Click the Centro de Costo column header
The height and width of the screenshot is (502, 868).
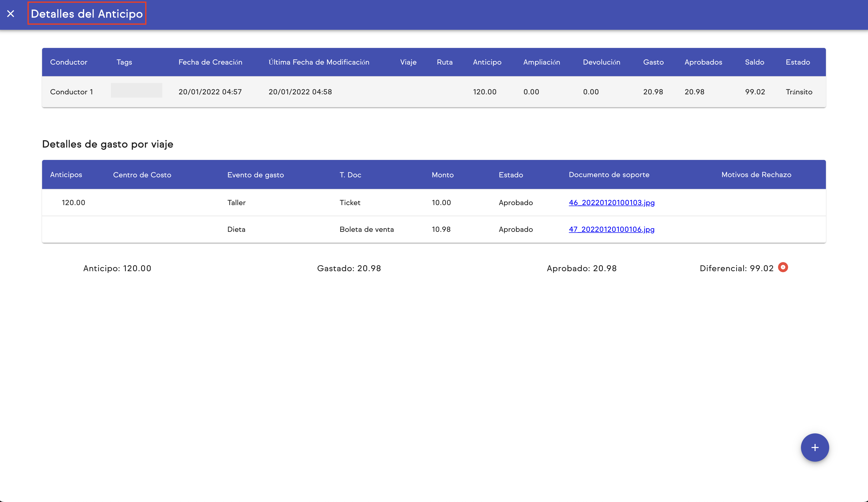(x=142, y=175)
